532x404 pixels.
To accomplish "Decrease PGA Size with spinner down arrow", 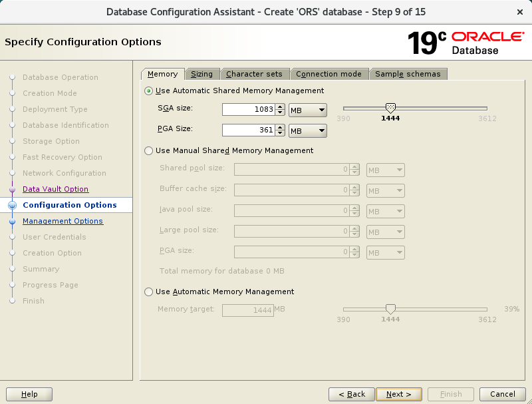I will (280, 133).
